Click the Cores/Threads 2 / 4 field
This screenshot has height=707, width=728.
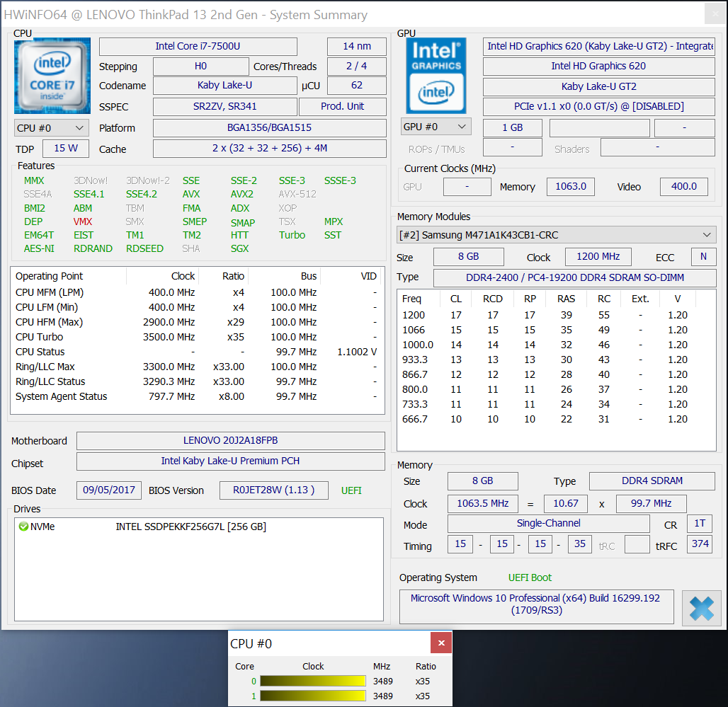[357, 67]
